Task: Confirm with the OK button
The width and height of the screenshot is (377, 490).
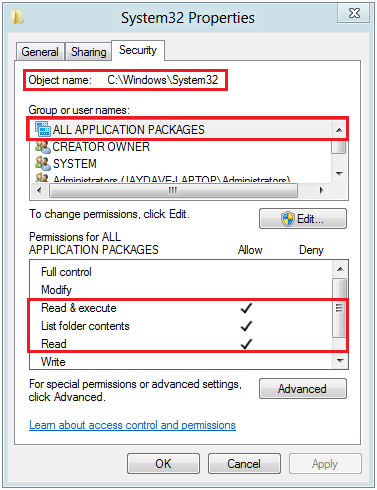Action: tap(163, 463)
